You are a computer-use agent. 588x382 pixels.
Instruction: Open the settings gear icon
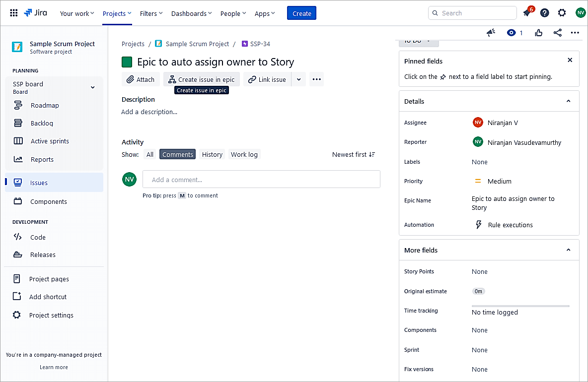[x=562, y=13]
